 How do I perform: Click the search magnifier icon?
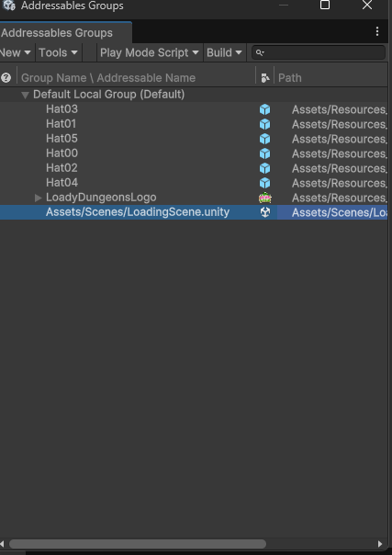pos(260,52)
